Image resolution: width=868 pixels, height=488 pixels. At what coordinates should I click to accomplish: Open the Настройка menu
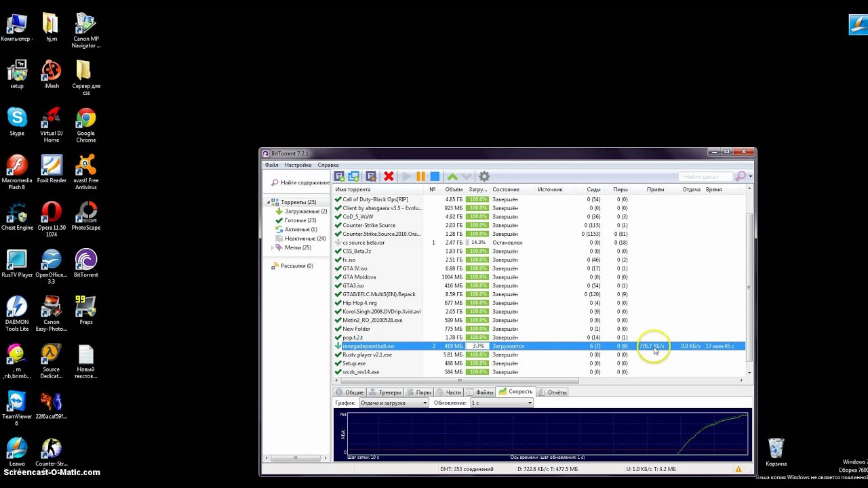[298, 165]
